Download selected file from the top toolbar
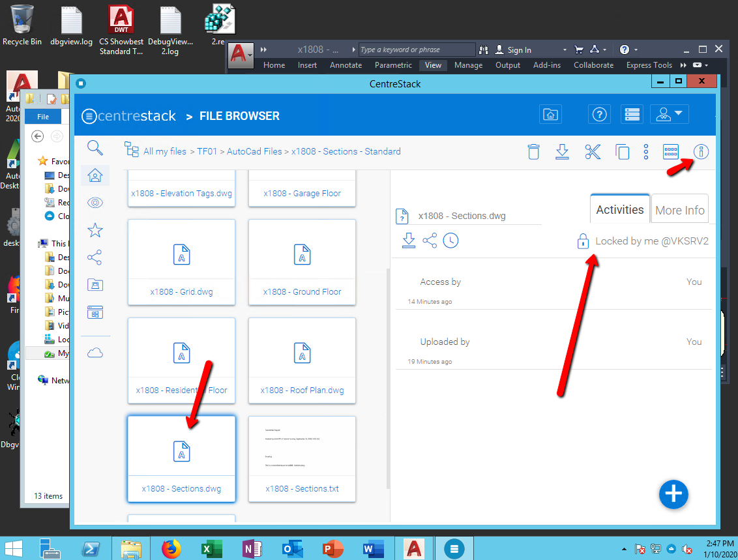This screenshot has width=738, height=560. click(562, 152)
